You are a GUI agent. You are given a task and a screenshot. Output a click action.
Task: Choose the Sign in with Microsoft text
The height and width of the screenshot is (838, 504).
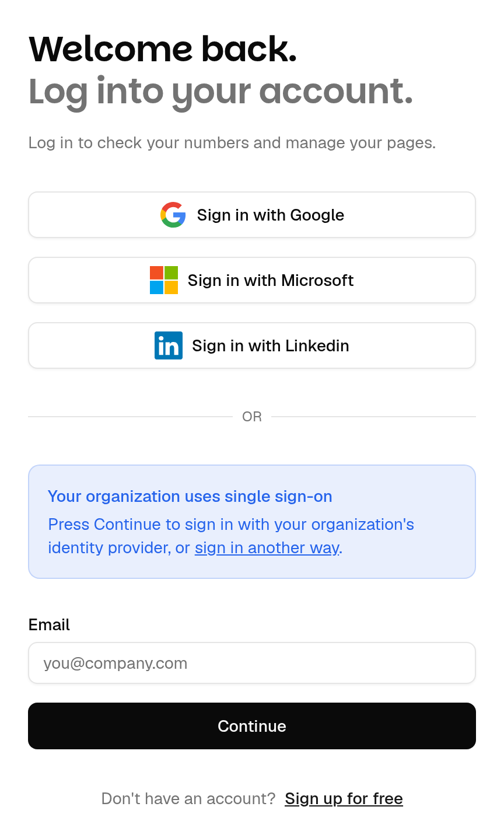click(271, 280)
